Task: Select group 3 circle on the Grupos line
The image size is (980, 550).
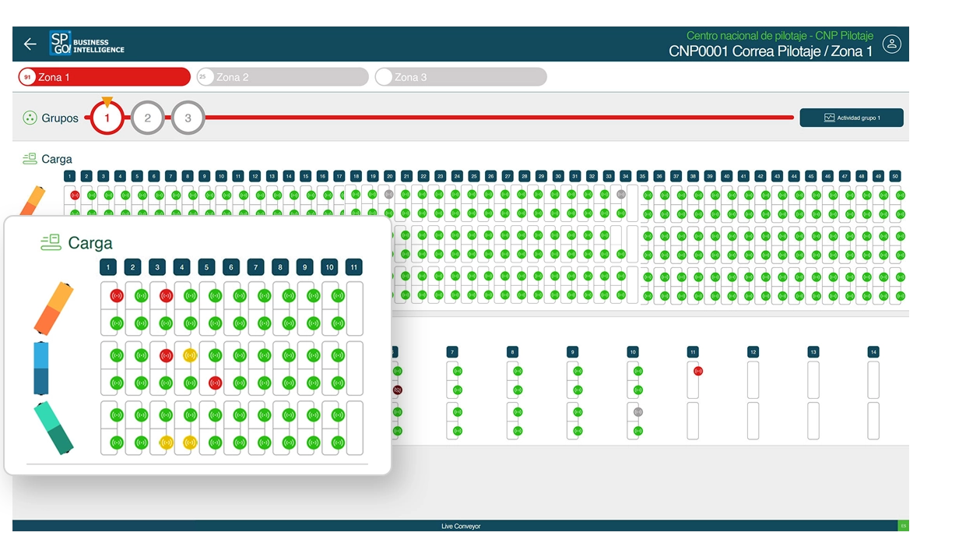Action: [x=188, y=118]
